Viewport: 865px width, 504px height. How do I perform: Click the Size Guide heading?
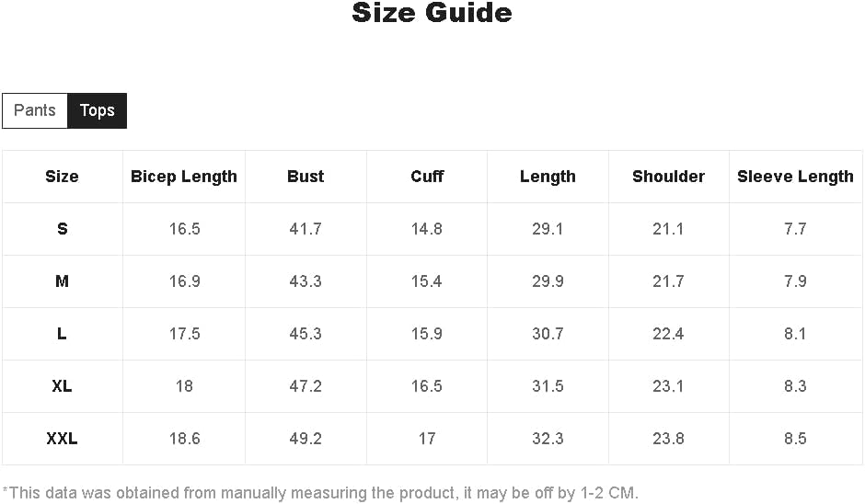(432, 13)
